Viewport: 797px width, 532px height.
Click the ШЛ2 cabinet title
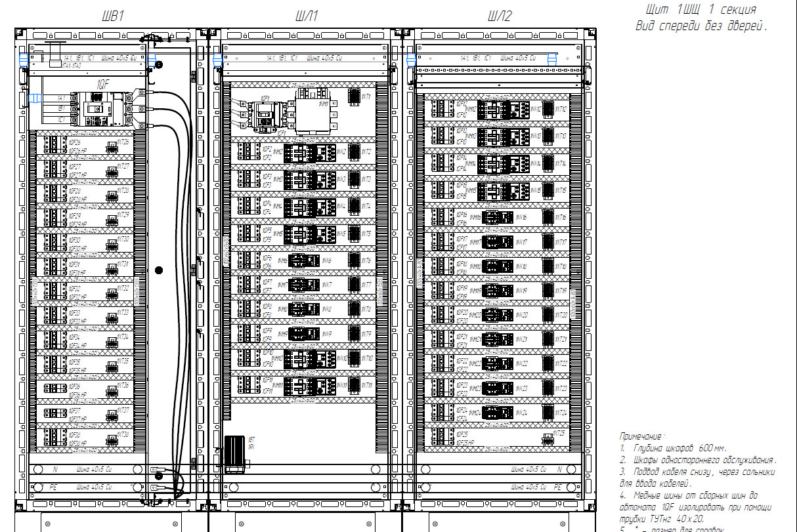coord(500,17)
